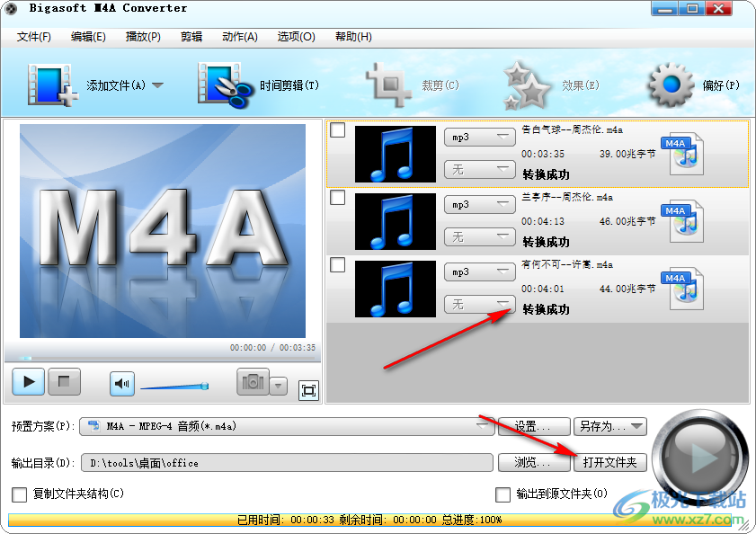Click M4A output icon for 告白气球 row

682,154
